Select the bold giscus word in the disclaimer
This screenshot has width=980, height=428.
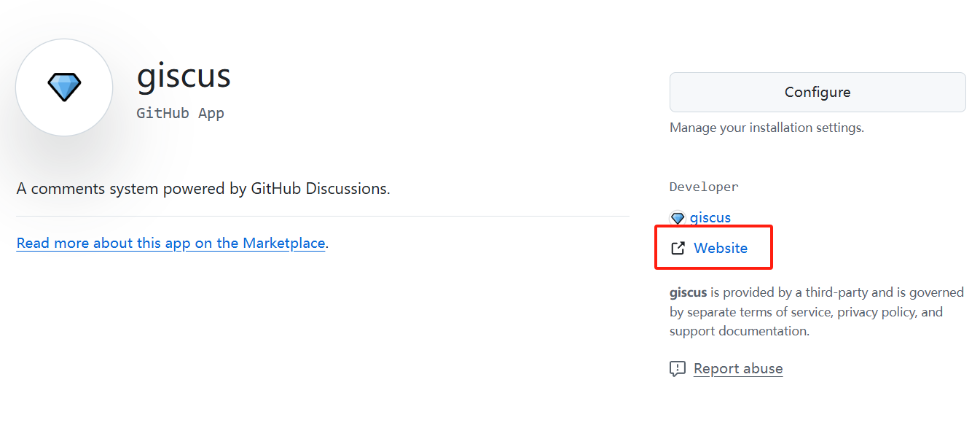point(688,292)
